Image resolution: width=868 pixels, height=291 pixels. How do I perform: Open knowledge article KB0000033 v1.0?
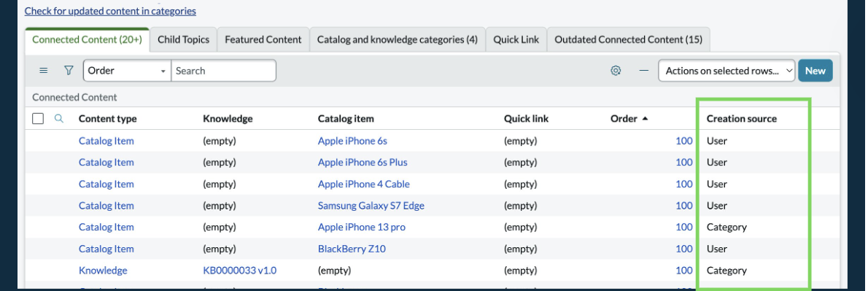(240, 270)
